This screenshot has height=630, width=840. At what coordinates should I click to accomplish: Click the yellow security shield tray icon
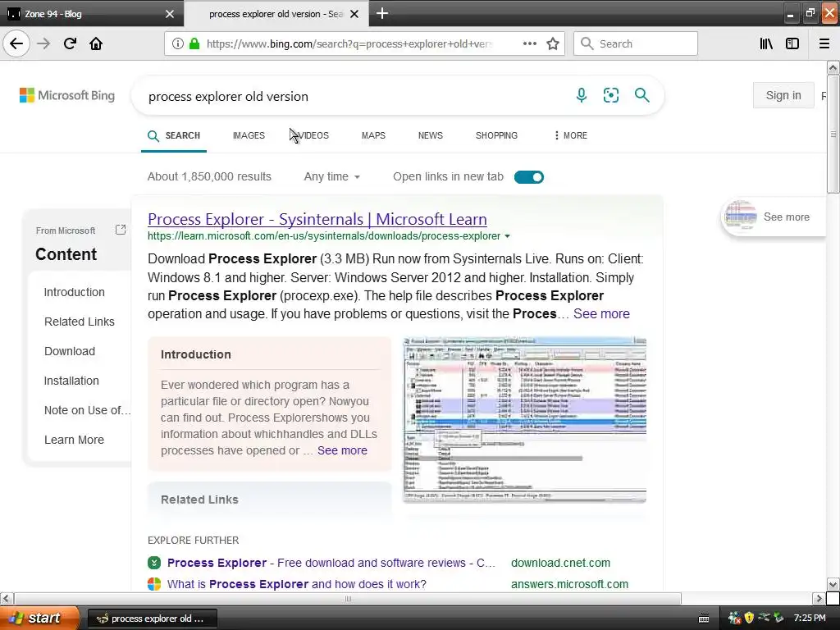[x=749, y=618]
